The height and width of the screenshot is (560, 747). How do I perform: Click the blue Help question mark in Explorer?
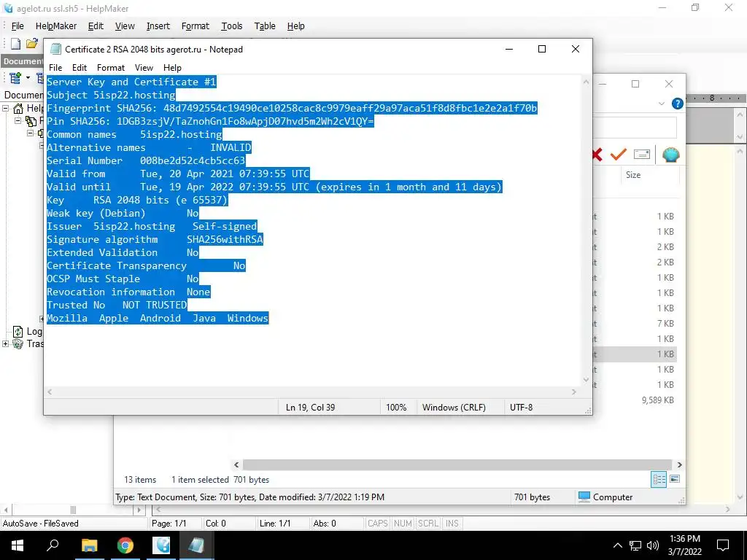point(677,104)
